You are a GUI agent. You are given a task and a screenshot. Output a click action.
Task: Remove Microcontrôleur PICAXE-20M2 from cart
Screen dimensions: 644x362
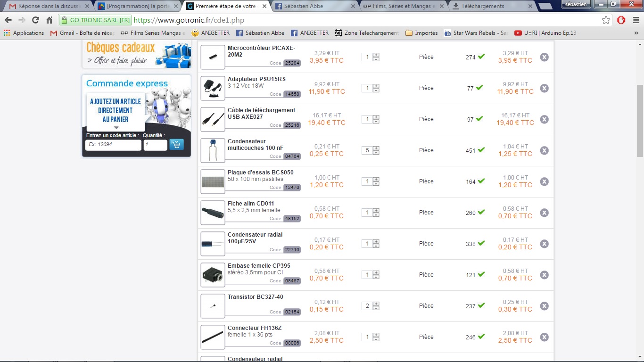[x=544, y=57]
